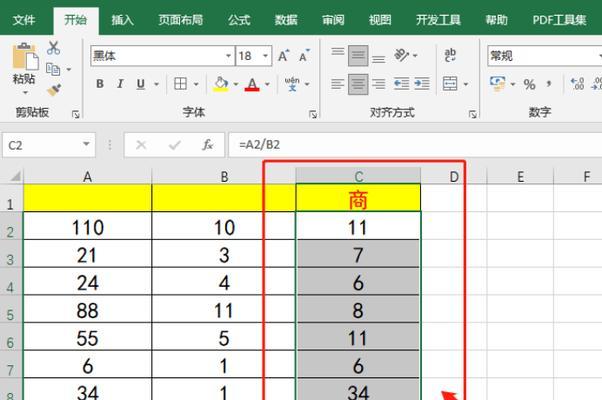This screenshot has width=602, height=400.
Task: Apply the fill color bucket
Action: coord(221,84)
